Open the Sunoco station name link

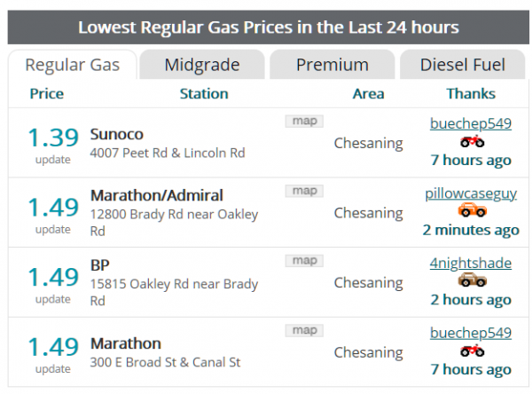coord(116,135)
